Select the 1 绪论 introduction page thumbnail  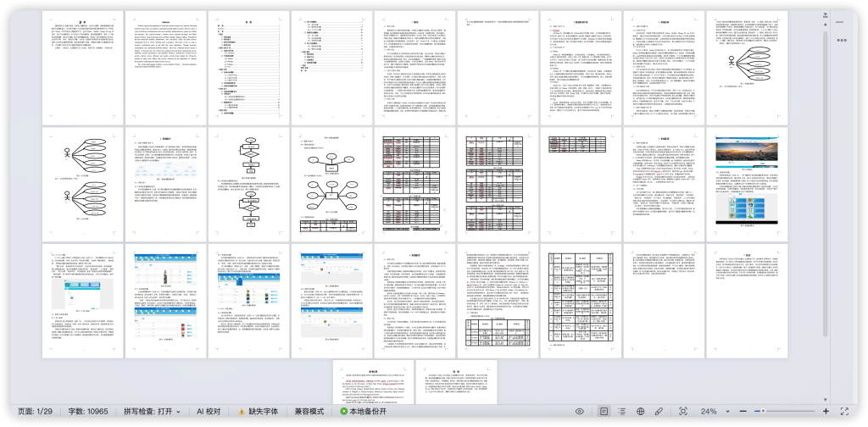[x=414, y=68]
